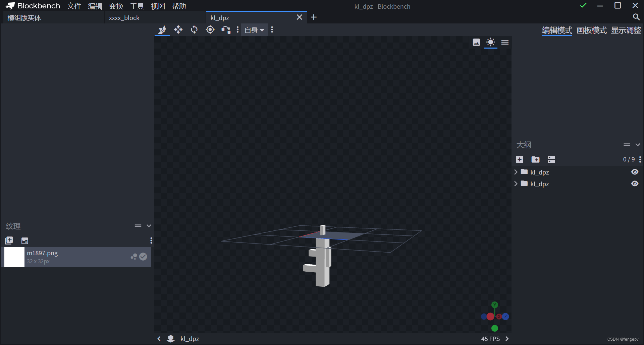Open the 文件 menu
Viewport: 644px width, 345px height.
pos(74,6)
